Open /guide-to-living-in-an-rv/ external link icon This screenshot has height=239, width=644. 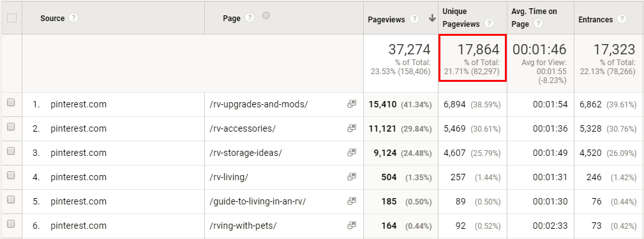[x=352, y=201]
